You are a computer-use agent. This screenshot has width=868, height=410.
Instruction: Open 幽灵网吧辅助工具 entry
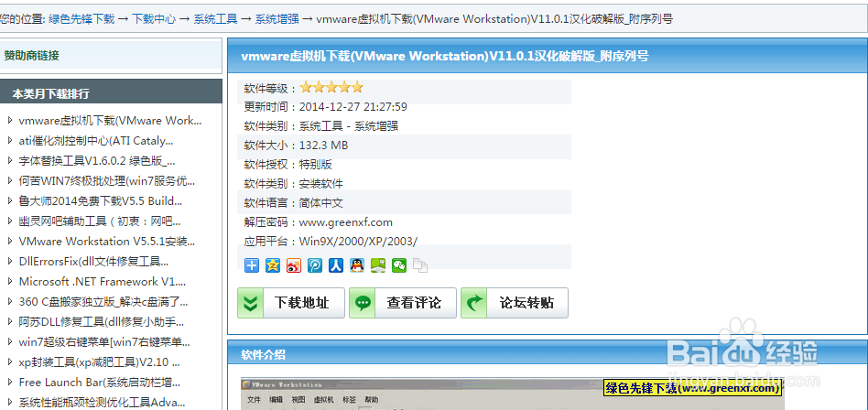tap(100, 221)
